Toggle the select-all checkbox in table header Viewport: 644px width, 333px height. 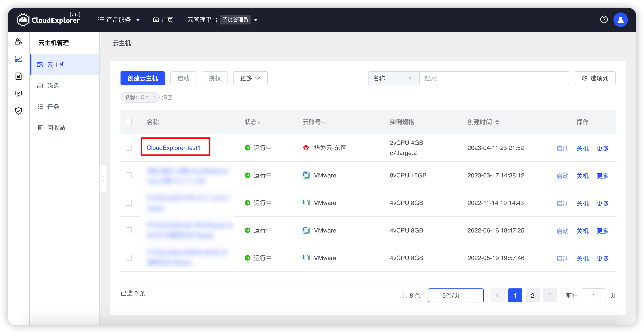(129, 122)
